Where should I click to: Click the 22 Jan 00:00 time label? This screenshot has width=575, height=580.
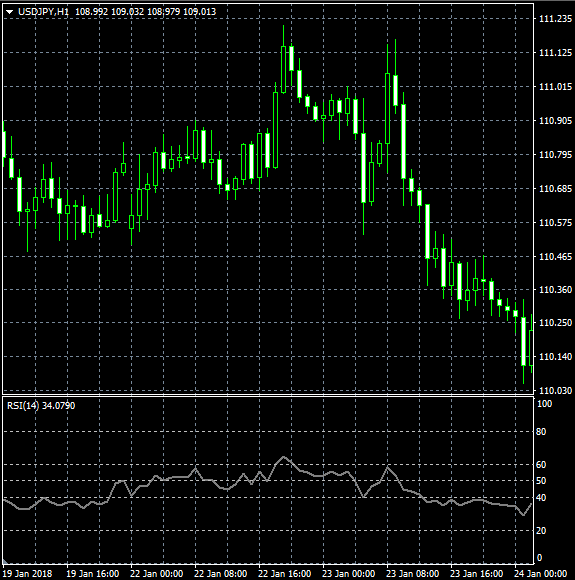(157, 574)
